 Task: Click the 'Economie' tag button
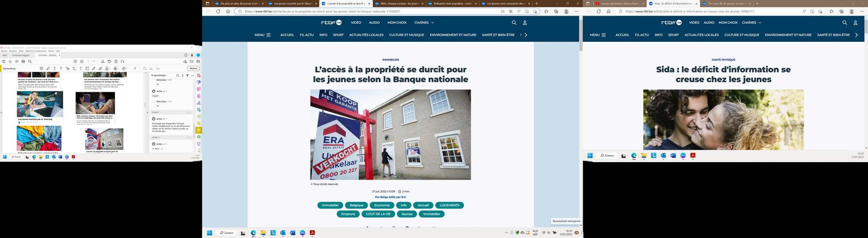[382, 205]
